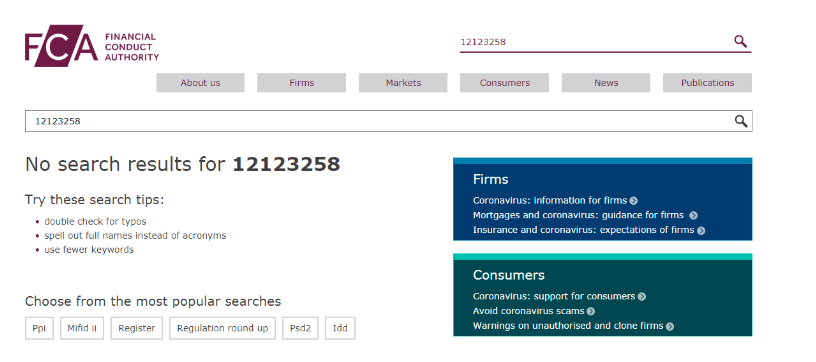Open the 'Avoid coronavirus scams' link
816x362 pixels.
(x=529, y=311)
